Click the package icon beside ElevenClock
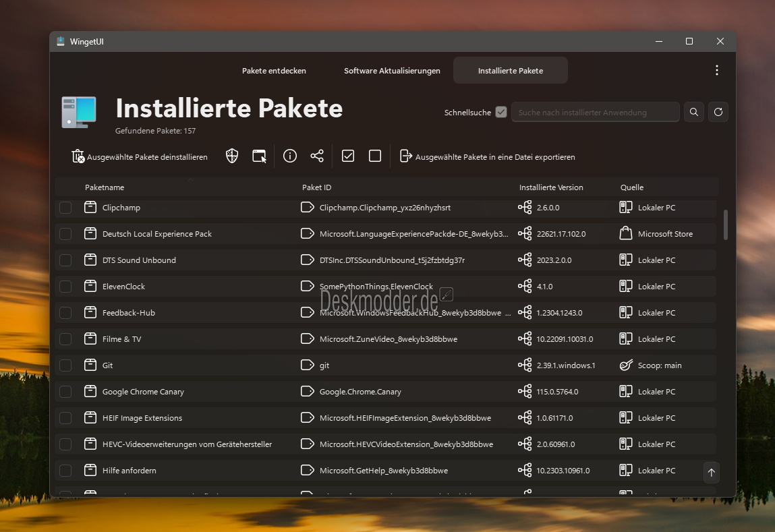The height and width of the screenshot is (532, 775). (x=90, y=286)
